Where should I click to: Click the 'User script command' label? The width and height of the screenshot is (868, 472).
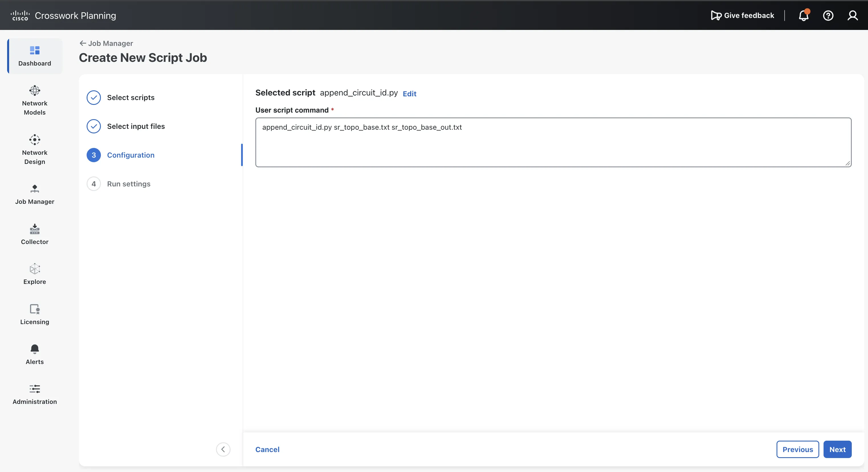click(292, 110)
